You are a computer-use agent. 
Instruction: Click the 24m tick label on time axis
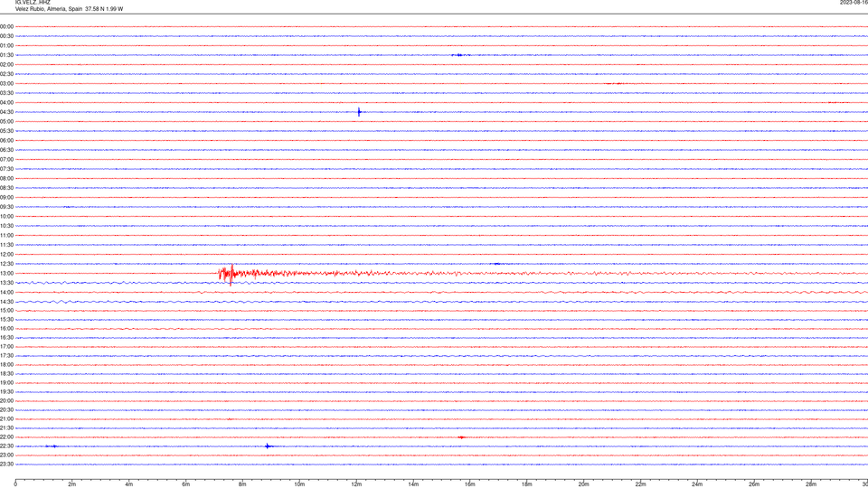coord(697,484)
